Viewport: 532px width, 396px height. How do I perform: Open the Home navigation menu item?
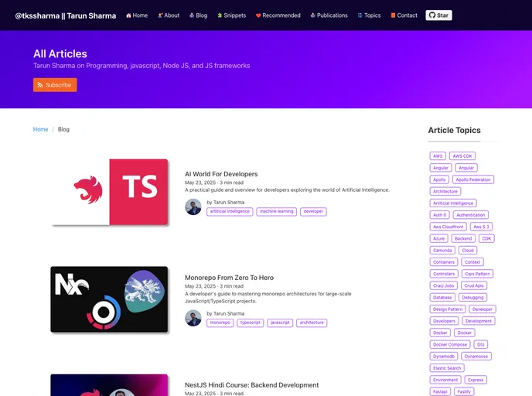coord(137,15)
